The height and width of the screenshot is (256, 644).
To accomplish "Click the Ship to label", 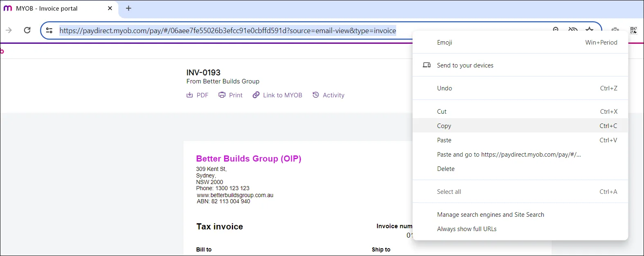I will click(381, 249).
